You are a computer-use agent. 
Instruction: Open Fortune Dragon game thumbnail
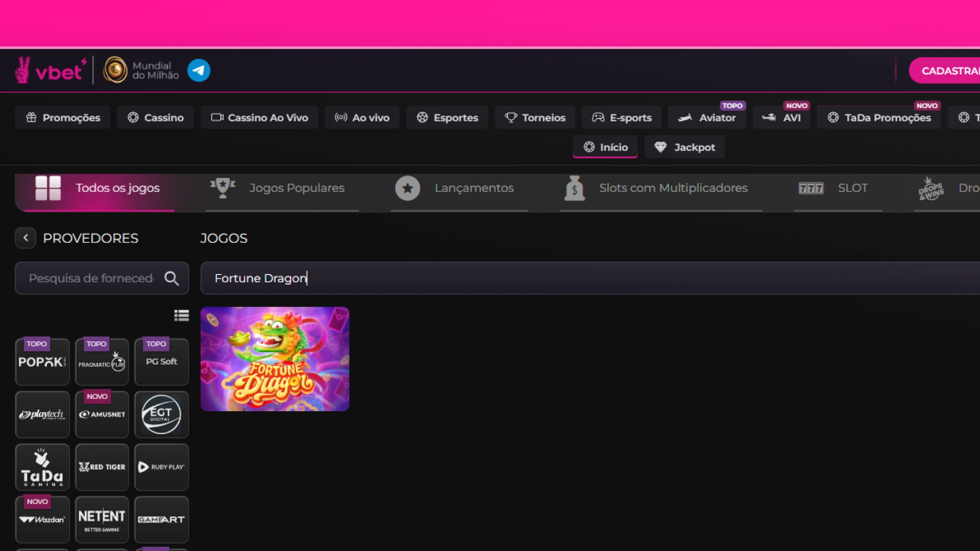[x=275, y=359]
